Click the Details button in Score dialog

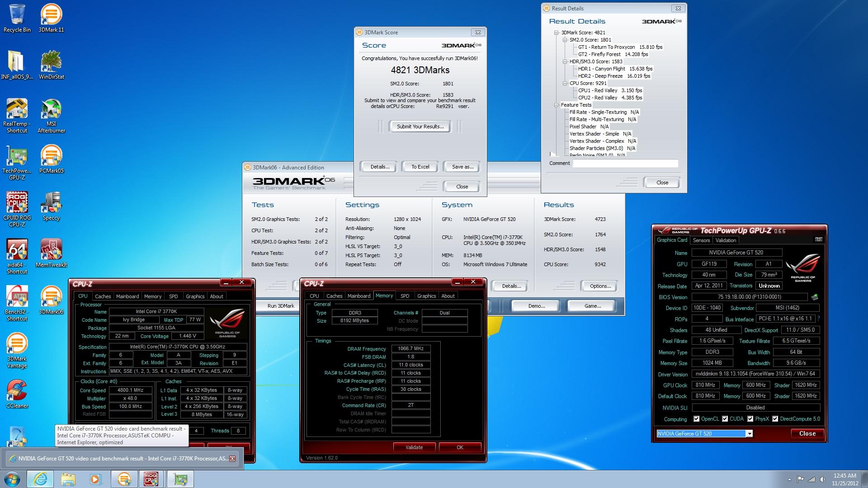(x=380, y=167)
